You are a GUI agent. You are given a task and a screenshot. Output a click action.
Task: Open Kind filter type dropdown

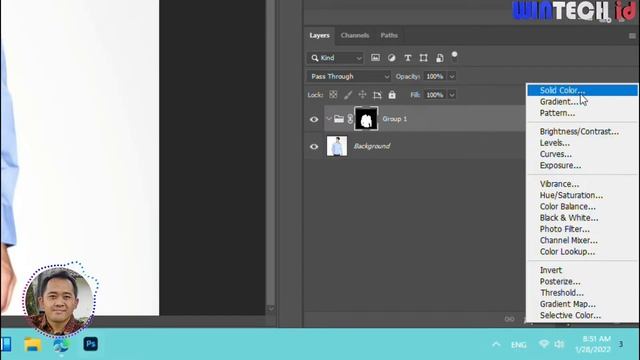pos(335,58)
